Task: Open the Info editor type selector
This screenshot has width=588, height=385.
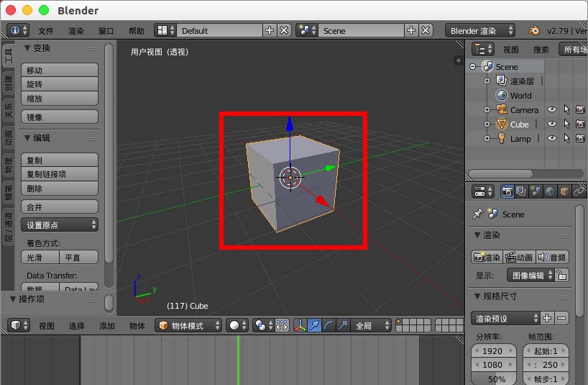Action: (18, 30)
